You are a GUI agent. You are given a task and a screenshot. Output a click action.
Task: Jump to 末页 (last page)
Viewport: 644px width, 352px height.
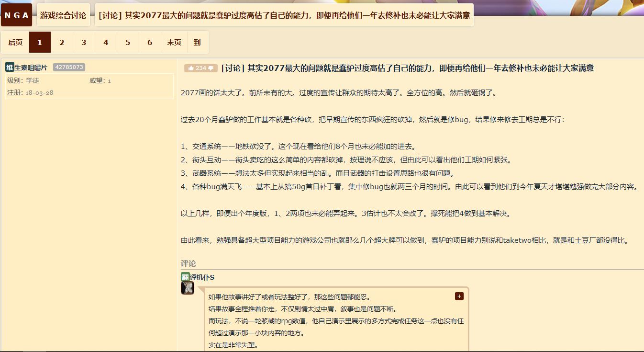pos(174,43)
